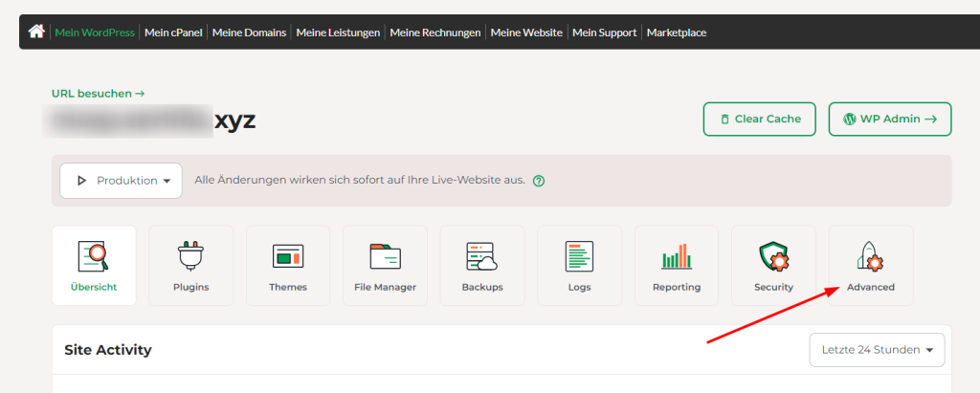Open the Plugins tile
The image size is (980, 393).
190,266
